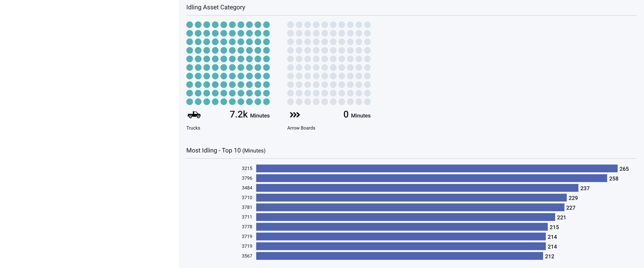Click the Arrow Boards chevrons icon
The image size is (644, 268).
[295, 115]
